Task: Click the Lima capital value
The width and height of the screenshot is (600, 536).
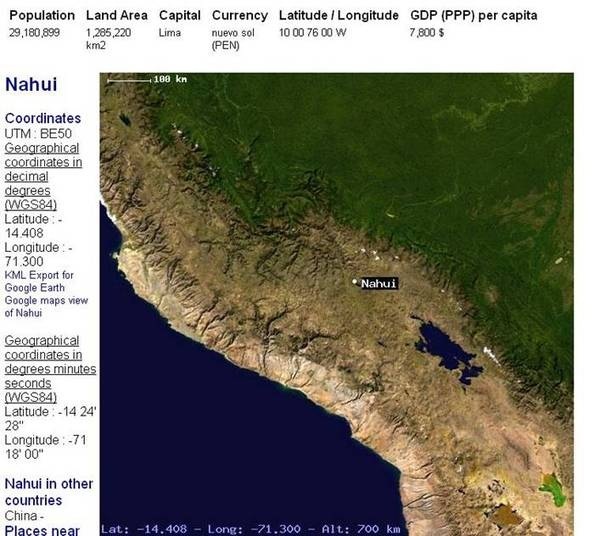Action: (x=170, y=33)
